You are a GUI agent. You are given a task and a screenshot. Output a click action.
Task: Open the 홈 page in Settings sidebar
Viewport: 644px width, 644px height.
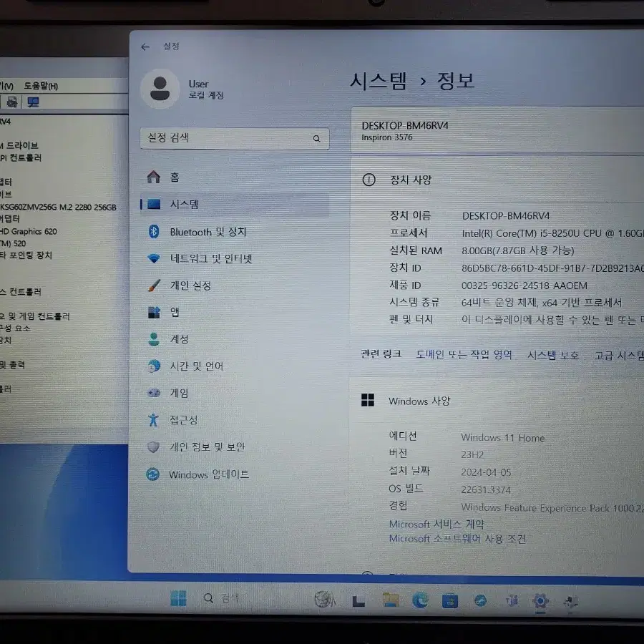click(235, 177)
